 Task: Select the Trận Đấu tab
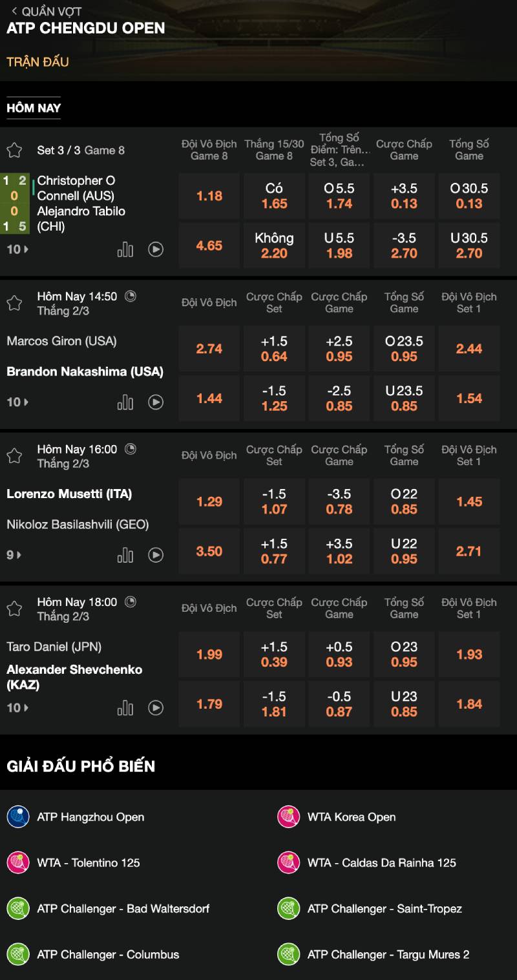point(37,62)
